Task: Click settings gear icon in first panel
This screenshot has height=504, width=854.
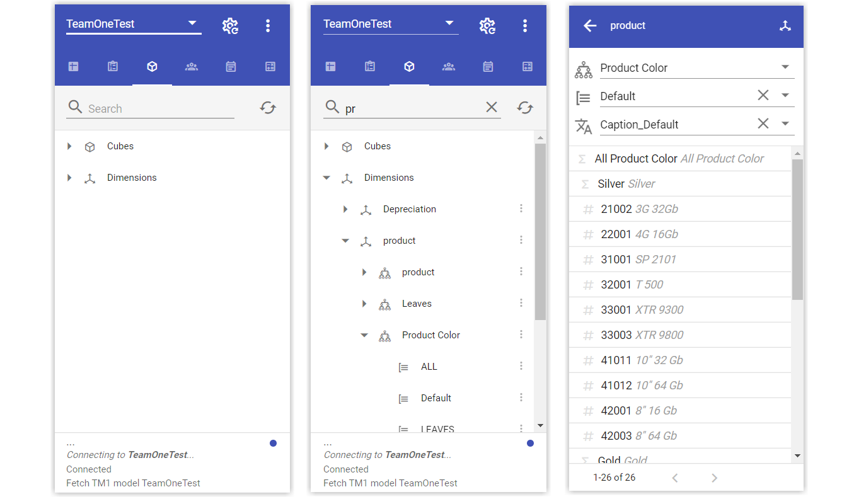Action: pos(230,26)
